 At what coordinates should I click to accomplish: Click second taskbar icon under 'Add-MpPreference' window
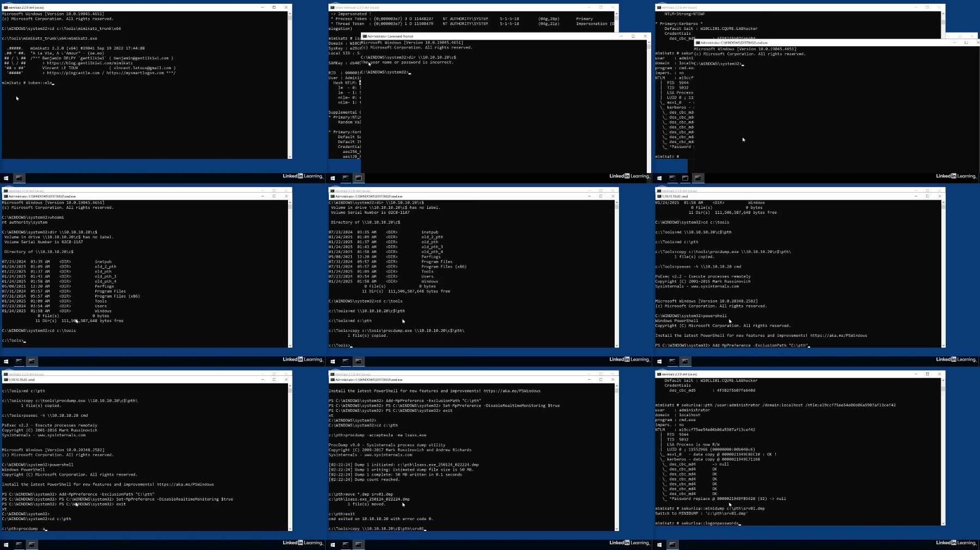click(x=685, y=361)
